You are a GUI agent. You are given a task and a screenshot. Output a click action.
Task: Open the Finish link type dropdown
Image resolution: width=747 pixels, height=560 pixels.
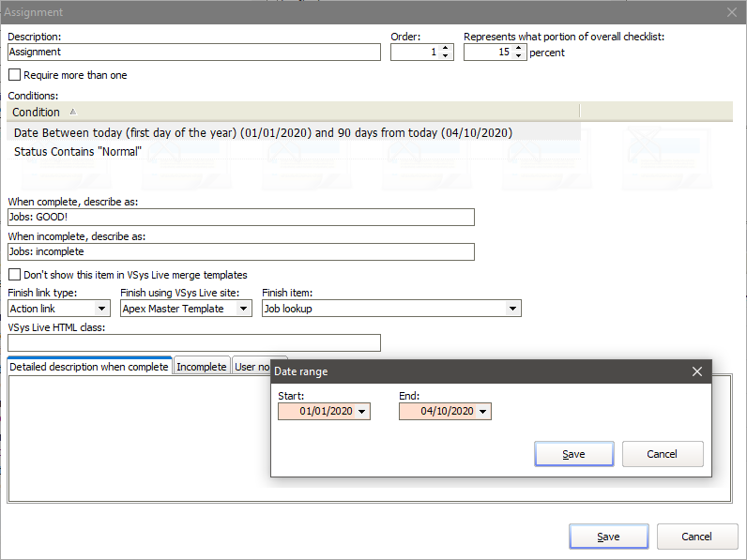point(102,309)
